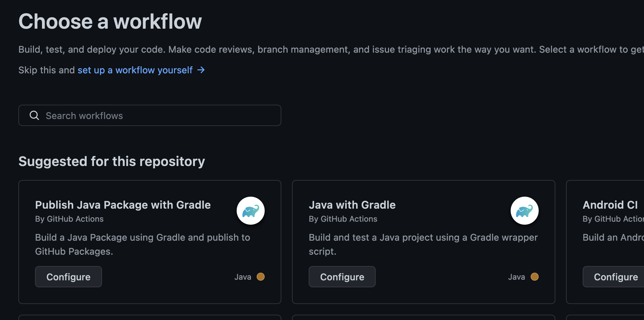Image resolution: width=644 pixels, height=320 pixels.
Task: Click Java language label on Publish Java Package card
Action: (x=243, y=277)
